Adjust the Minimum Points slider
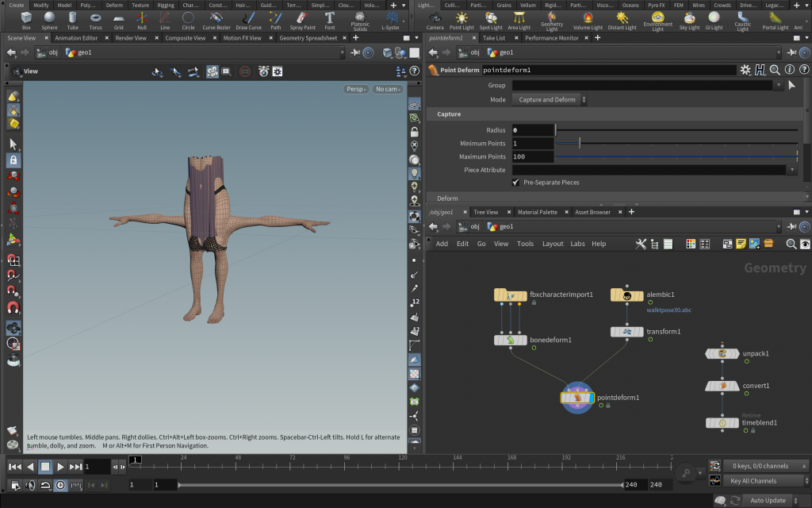Viewport: 812px width, 508px height. point(676,144)
